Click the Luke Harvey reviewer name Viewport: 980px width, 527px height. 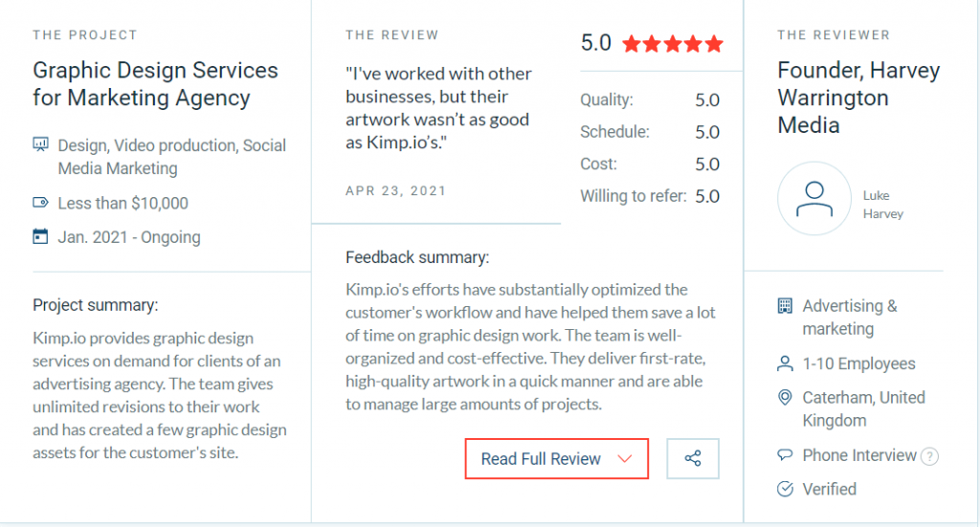point(883,205)
